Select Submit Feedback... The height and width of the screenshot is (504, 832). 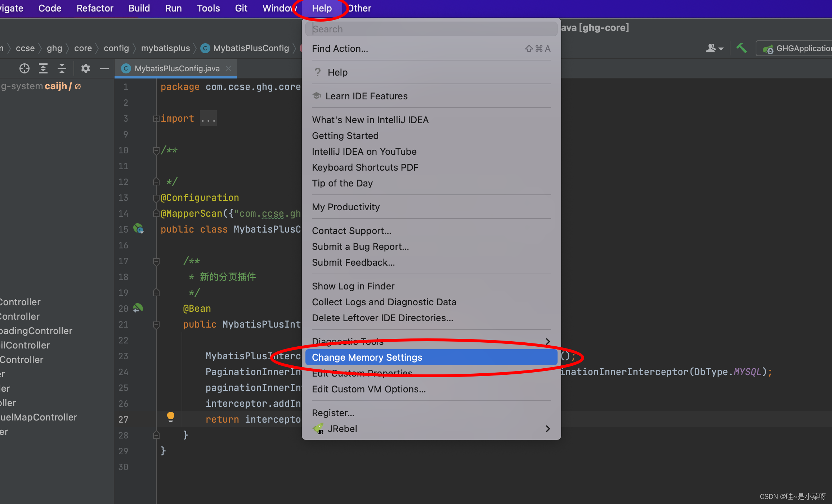[x=431, y=262]
